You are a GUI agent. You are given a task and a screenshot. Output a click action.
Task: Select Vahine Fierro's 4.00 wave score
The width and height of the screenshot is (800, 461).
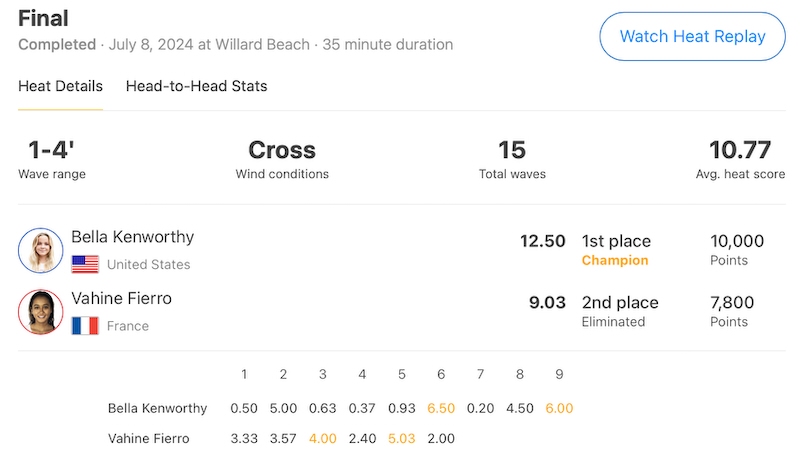[322, 439]
